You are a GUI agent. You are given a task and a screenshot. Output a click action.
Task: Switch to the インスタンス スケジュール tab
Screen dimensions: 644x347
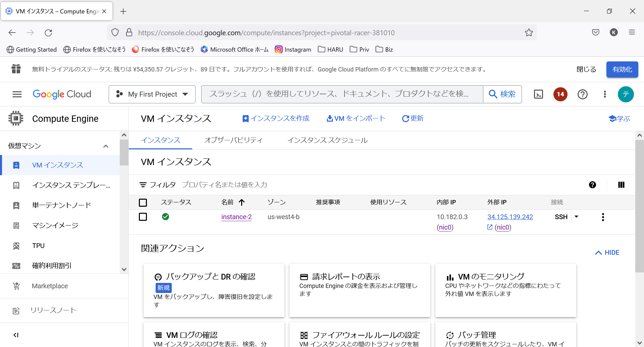click(x=327, y=140)
